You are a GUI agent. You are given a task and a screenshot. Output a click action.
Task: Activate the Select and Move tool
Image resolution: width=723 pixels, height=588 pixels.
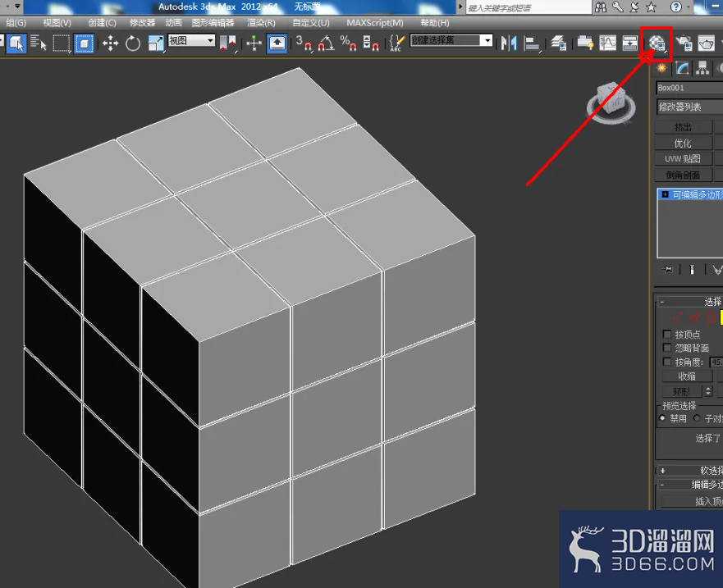pyautogui.click(x=110, y=43)
